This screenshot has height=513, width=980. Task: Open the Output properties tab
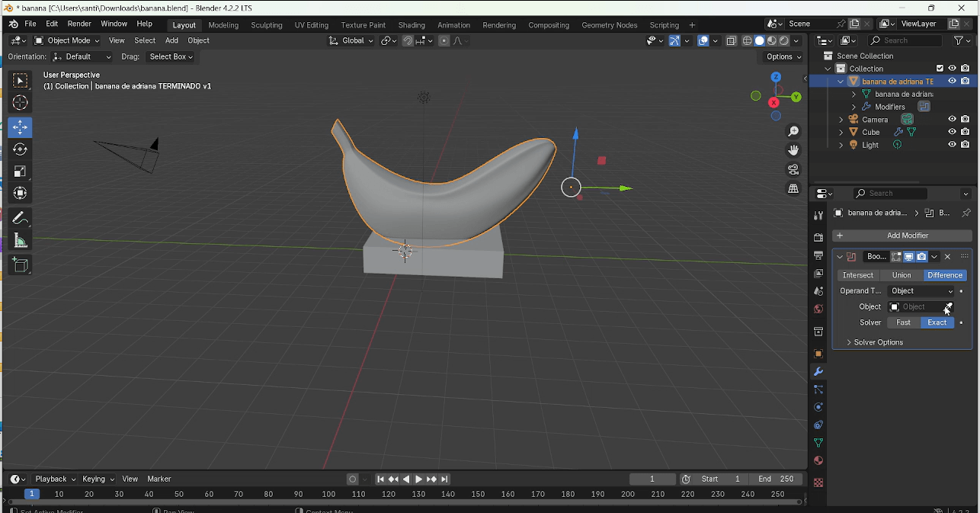click(x=818, y=255)
